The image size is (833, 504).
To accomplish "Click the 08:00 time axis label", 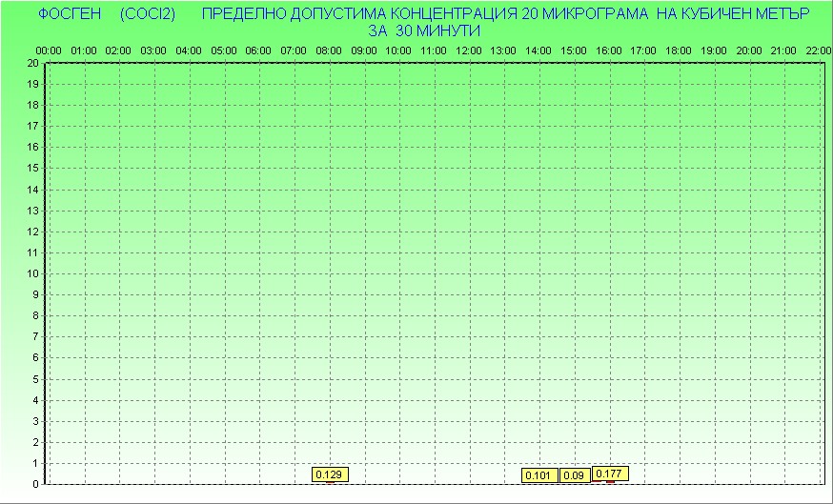I will [329, 50].
